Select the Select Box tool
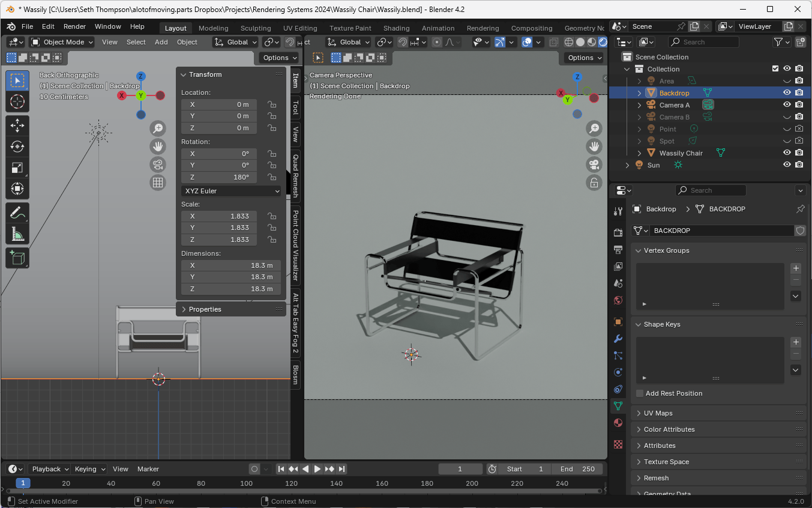 (17, 80)
